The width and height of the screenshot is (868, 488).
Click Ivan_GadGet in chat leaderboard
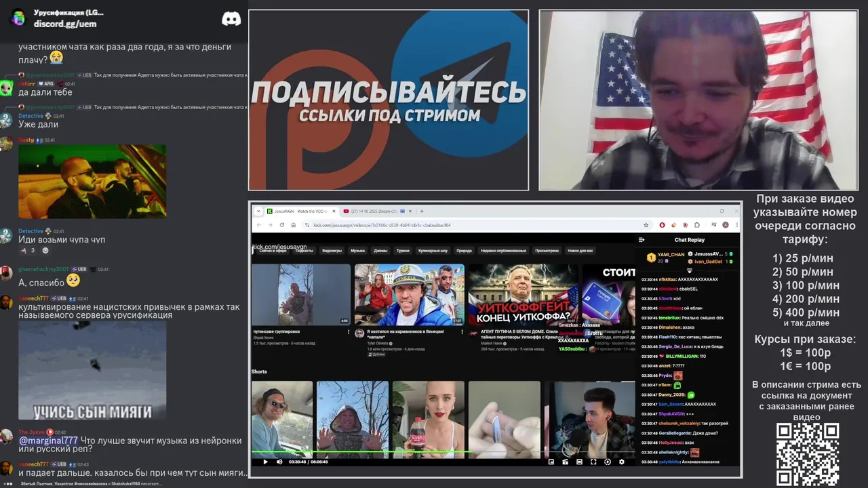click(x=708, y=262)
